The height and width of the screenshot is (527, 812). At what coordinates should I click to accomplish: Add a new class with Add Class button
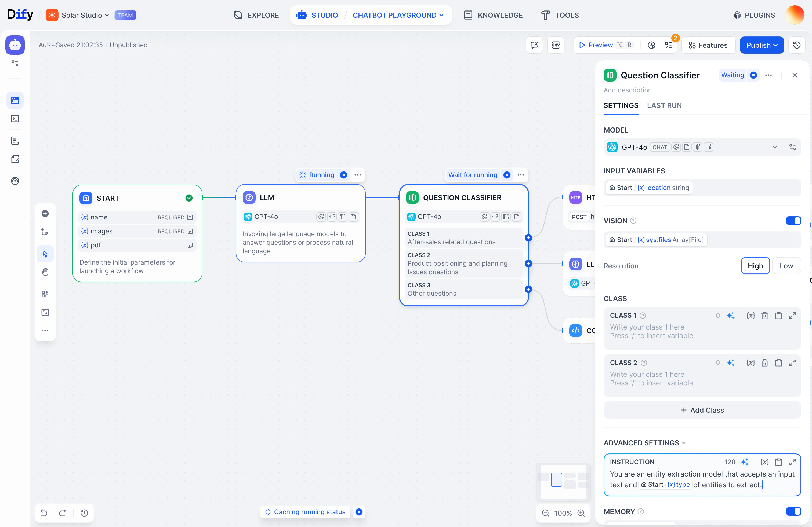pos(702,410)
